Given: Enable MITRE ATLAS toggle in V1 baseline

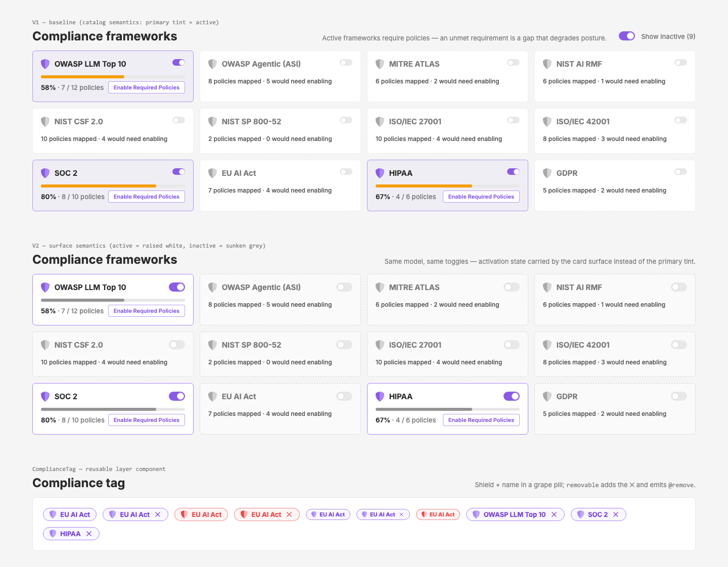Looking at the screenshot, I should pos(514,63).
